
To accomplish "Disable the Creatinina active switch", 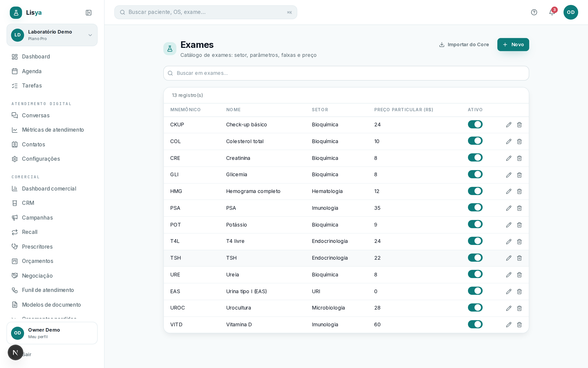I will pos(475,158).
